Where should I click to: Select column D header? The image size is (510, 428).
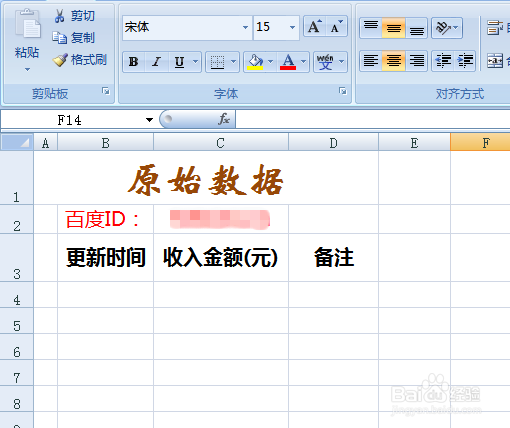point(333,143)
